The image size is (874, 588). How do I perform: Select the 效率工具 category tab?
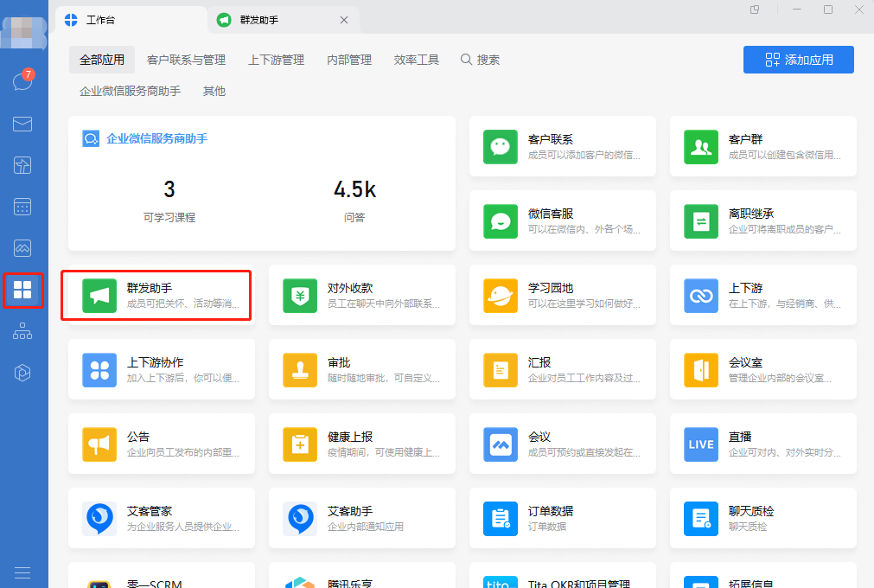point(415,60)
